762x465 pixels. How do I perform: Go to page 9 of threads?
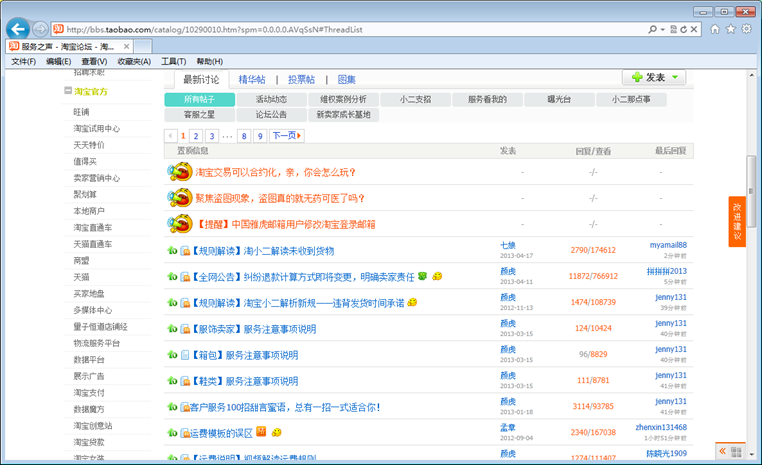click(x=260, y=136)
